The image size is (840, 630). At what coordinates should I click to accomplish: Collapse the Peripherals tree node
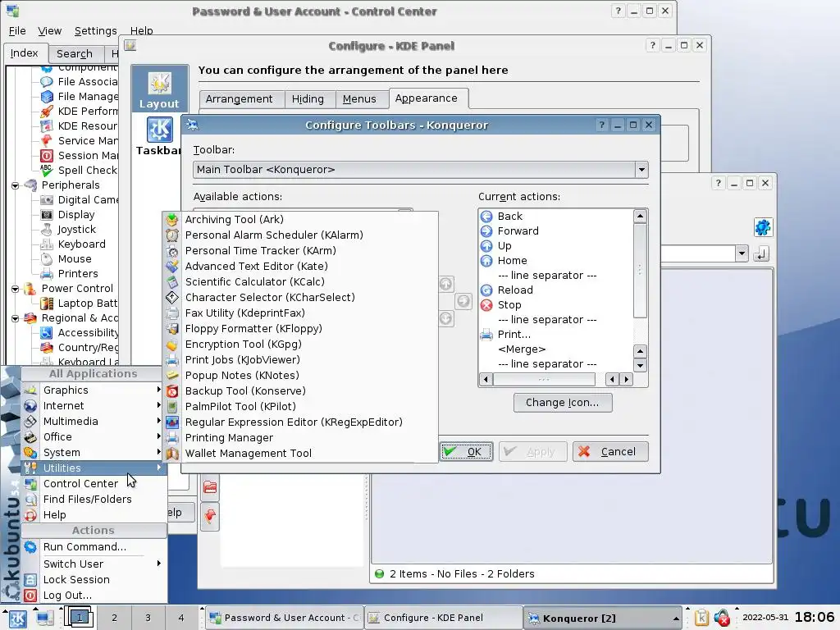(15, 185)
